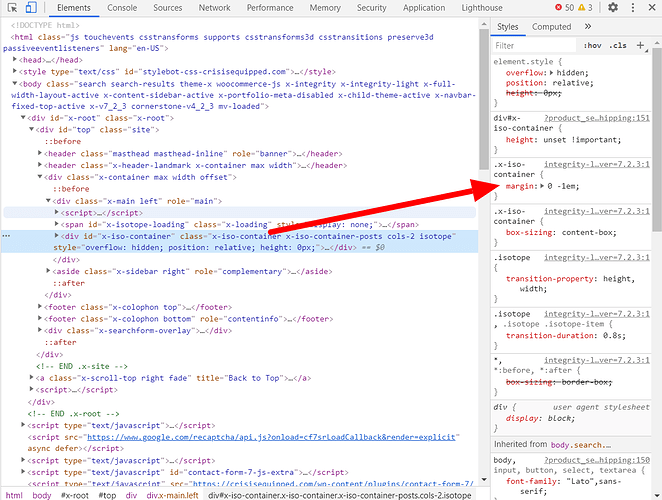Click the DOM tree scrollbar down arrow
662x500 pixels.
[484, 479]
